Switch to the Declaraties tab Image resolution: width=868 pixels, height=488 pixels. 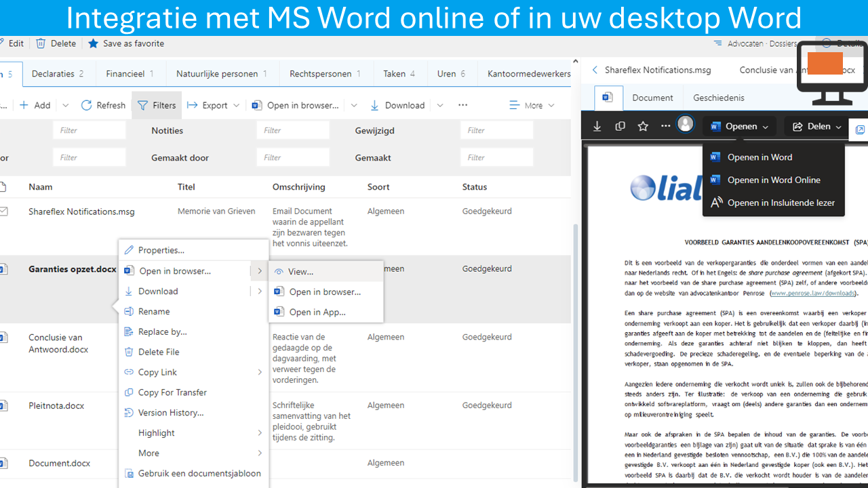click(58, 74)
